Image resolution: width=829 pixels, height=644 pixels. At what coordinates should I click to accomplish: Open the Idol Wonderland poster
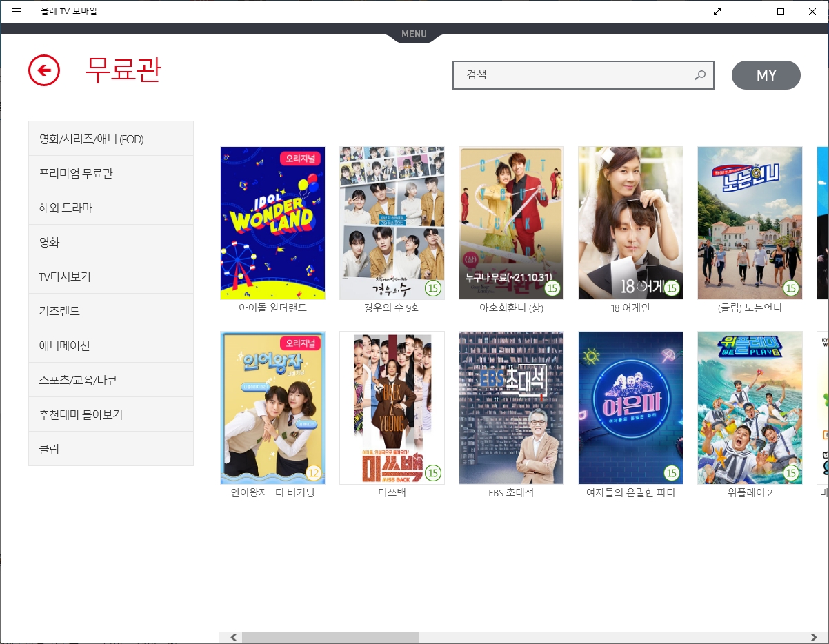pos(272,223)
